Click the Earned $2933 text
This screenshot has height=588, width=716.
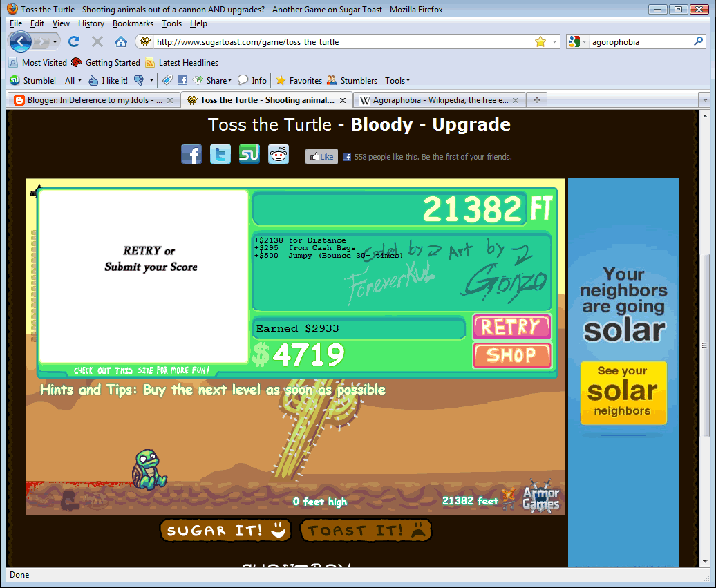pos(298,328)
